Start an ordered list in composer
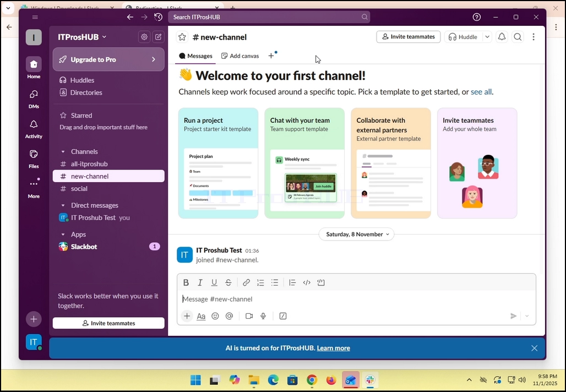The width and height of the screenshot is (566, 392). (260, 282)
